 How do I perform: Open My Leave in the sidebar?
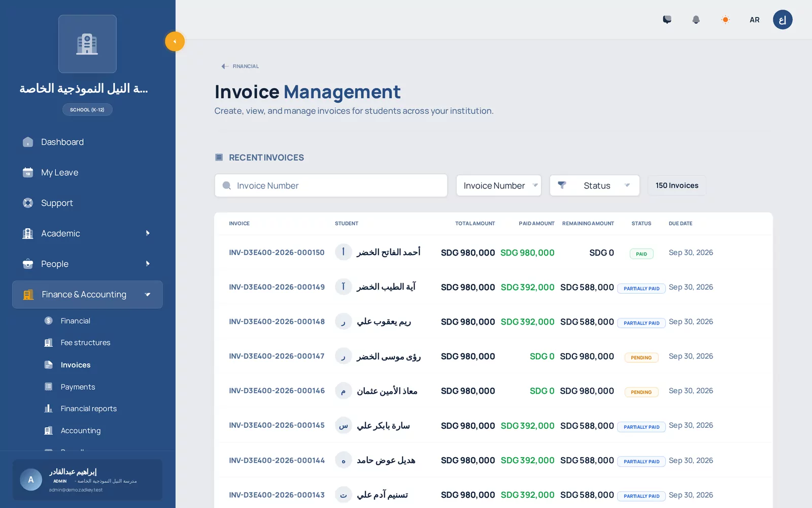pyautogui.click(x=87, y=173)
